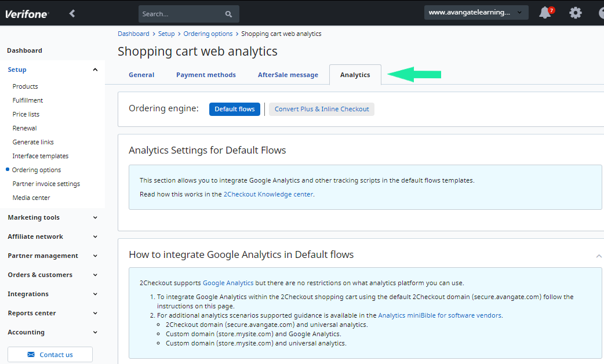
Task: Collapse sidebar with back arrow icon
Action: point(72,13)
